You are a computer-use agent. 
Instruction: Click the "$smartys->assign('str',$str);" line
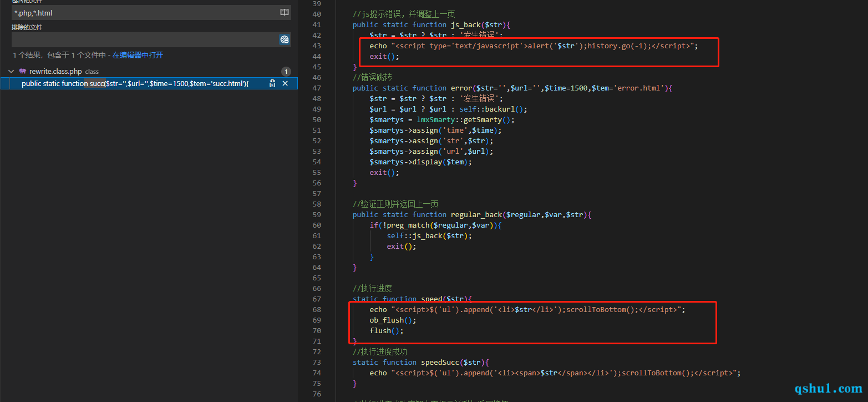pyautogui.click(x=432, y=140)
